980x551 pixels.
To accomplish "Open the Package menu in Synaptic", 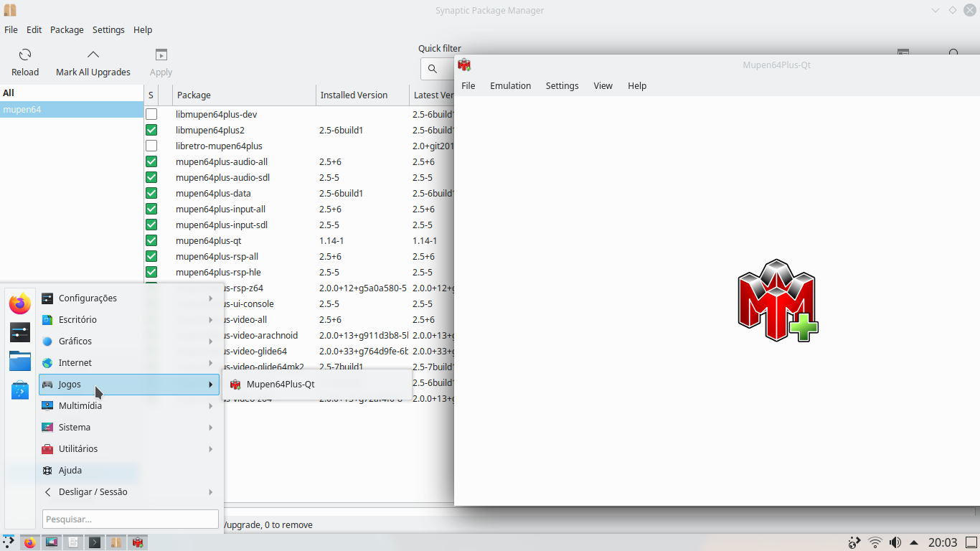I will [67, 29].
